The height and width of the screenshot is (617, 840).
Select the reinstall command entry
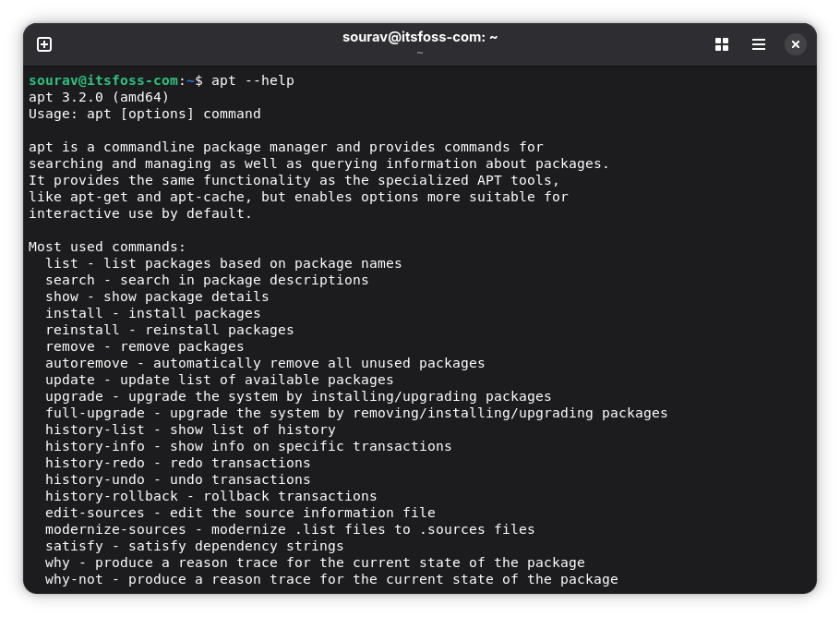pyautogui.click(x=169, y=330)
